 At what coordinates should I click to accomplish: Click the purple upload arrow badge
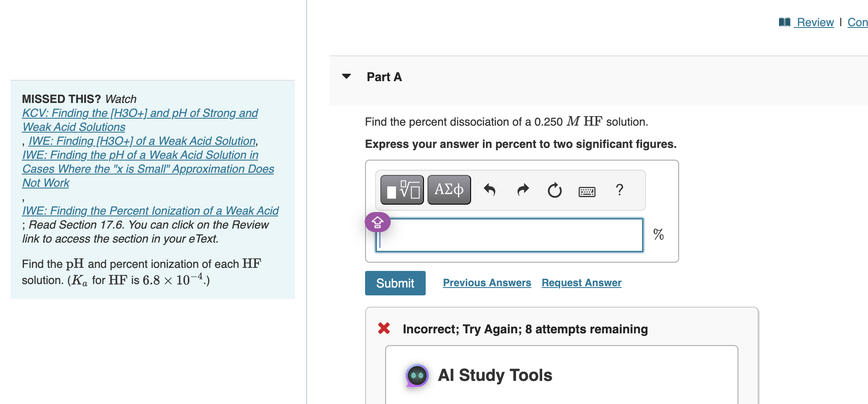click(377, 222)
